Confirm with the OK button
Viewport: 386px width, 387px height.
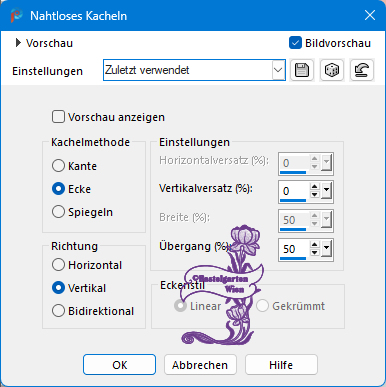[119, 365]
